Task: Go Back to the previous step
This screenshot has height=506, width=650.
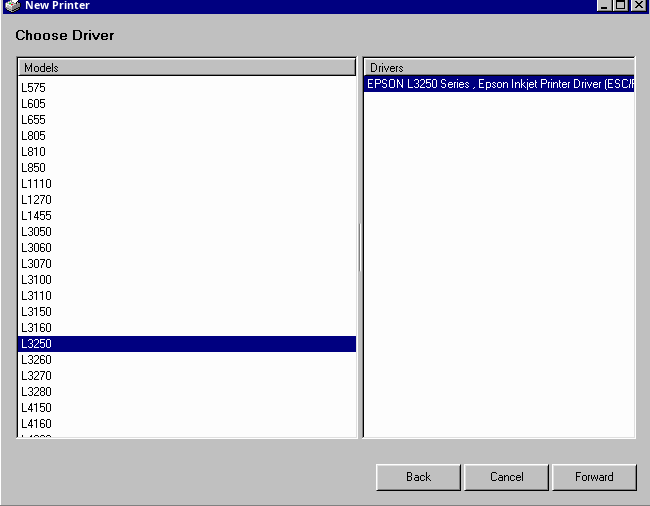Action: point(418,477)
